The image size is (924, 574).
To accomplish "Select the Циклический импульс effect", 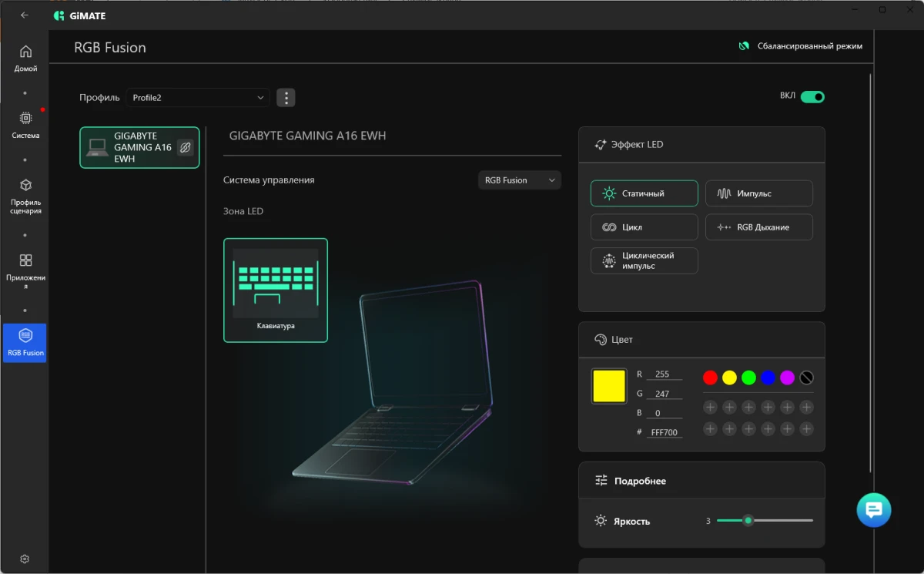I will click(644, 260).
